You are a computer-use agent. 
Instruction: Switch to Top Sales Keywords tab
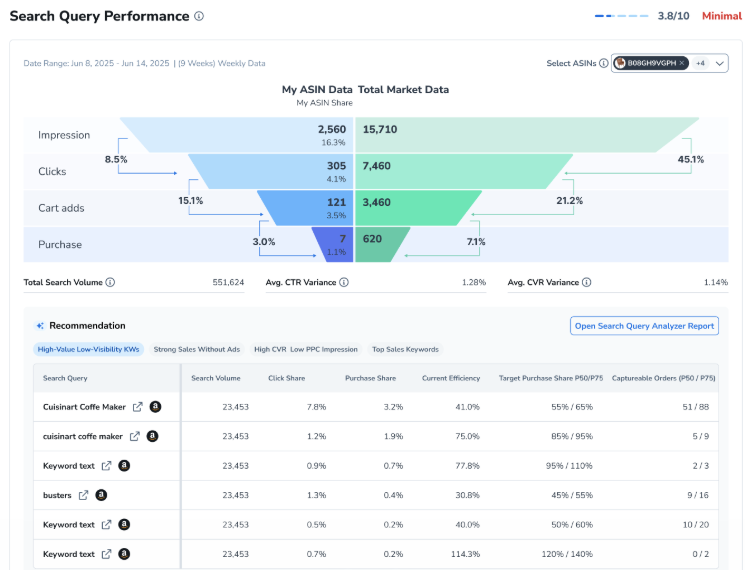405,349
